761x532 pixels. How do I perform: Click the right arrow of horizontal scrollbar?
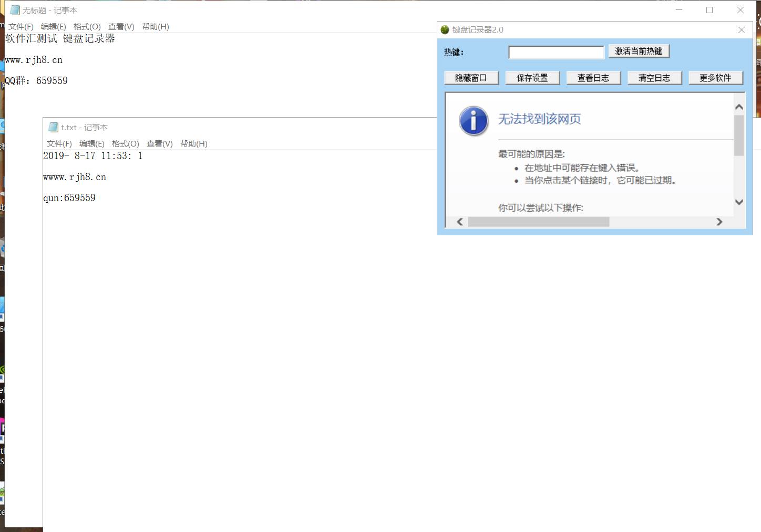click(719, 222)
